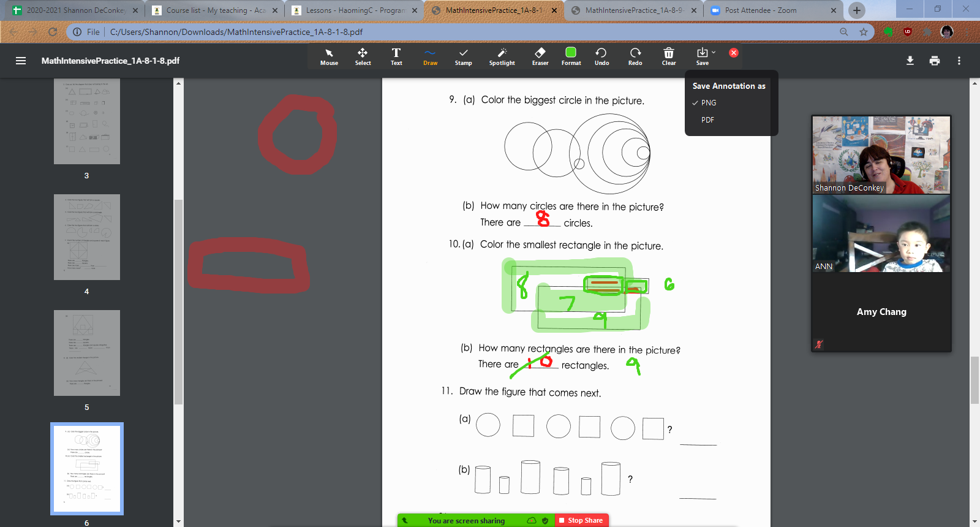Click the document vertical scrollbar handle

click(x=974, y=380)
